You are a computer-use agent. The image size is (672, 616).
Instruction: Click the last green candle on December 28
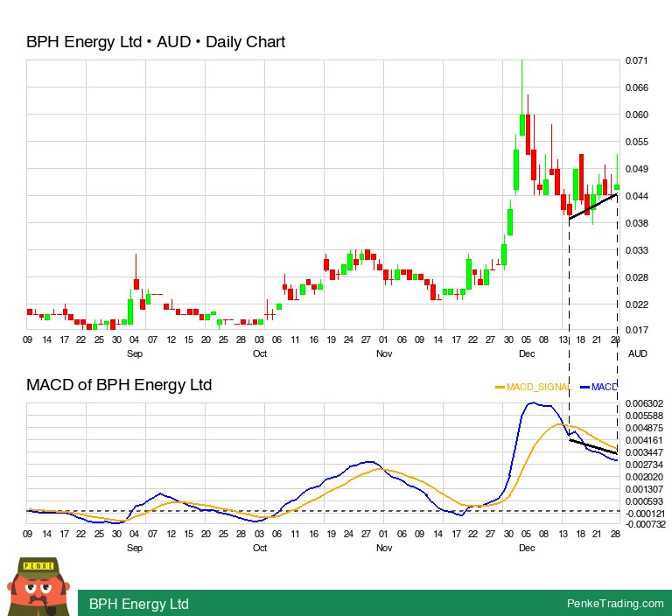tap(617, 187)
